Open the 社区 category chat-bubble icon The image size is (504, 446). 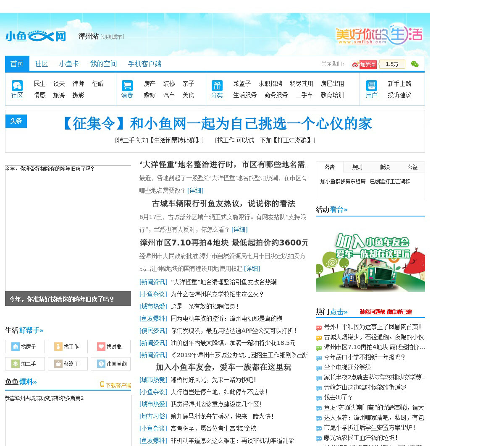[x=17, y=86]
